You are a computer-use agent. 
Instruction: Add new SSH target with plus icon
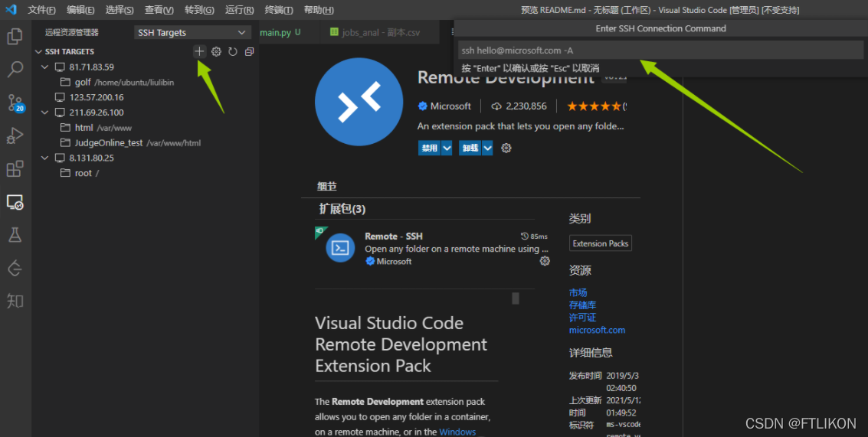coord(199,51)
